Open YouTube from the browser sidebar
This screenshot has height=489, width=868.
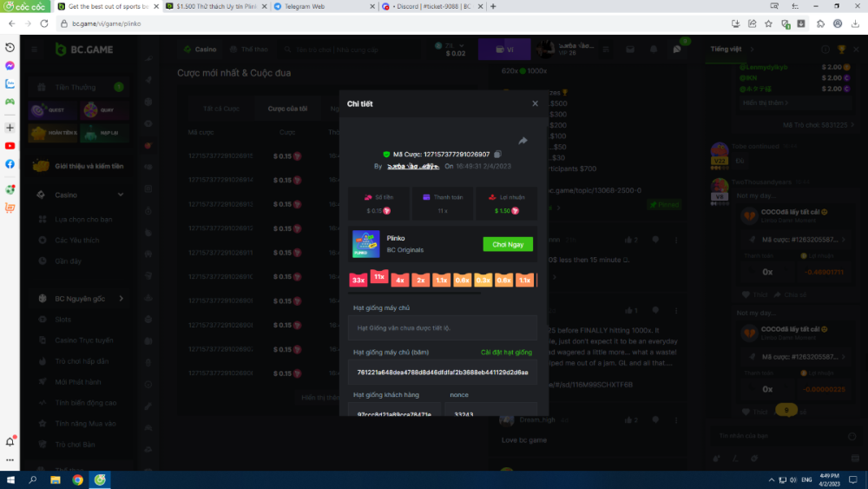(x=10, y=146)
